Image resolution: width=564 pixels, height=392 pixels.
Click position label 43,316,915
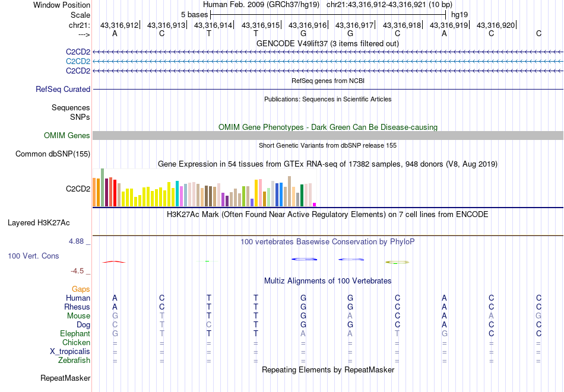click(x=261, y=25)
